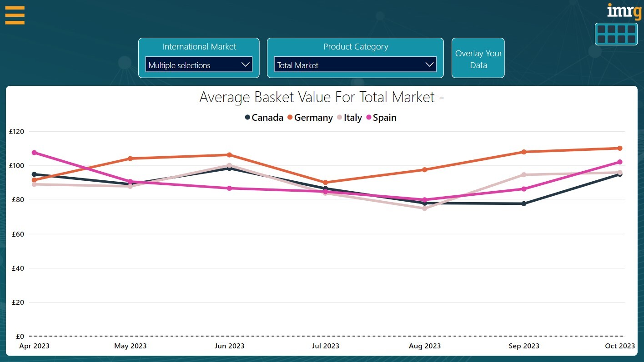644x362 pixels.
Task: Click the Overlay Your Data button
Action: (478, 58)
